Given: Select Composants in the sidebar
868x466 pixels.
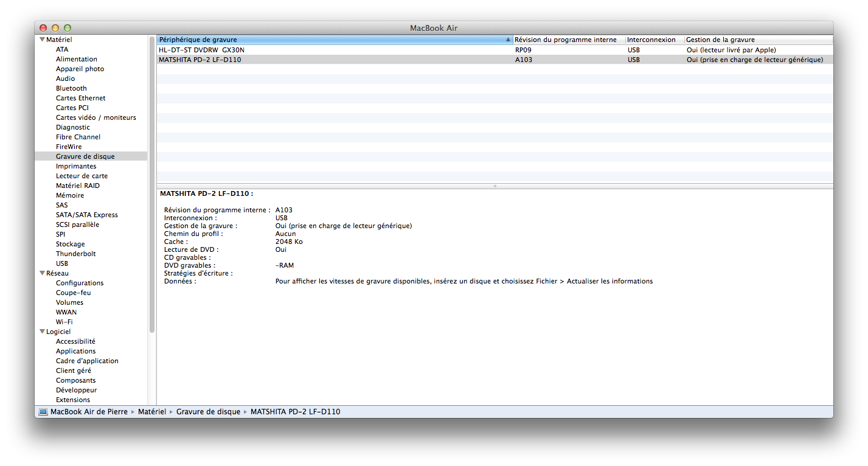Looking at the screenshot, I should pyautogui.click(x=76, y=380).
